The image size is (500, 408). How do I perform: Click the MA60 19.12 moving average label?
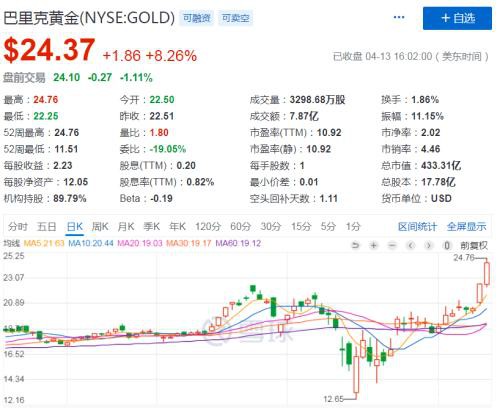point(238,243)
